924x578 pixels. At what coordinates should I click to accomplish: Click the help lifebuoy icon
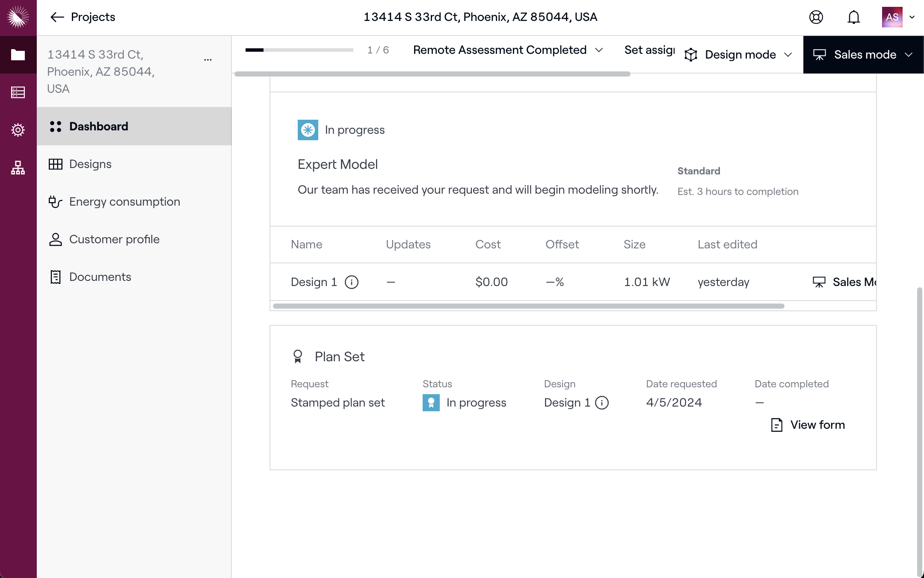point(816,17)
